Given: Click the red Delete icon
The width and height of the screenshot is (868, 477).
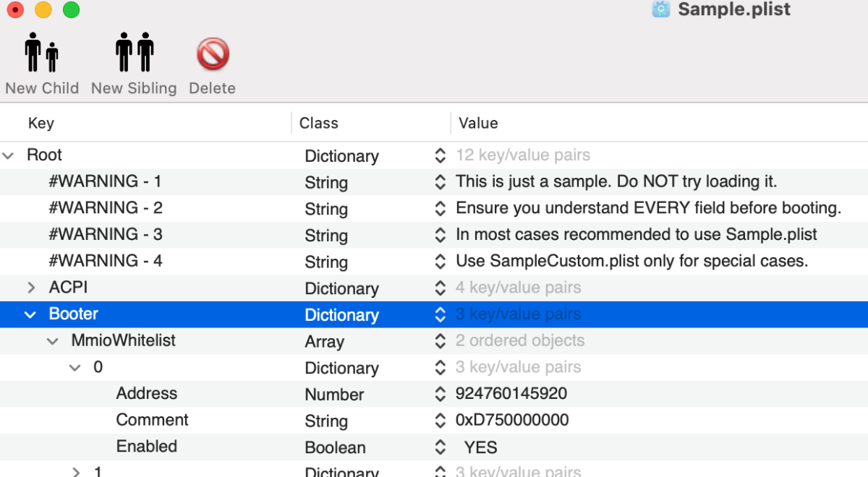Looking at the screenshot, I should [213, 54].
